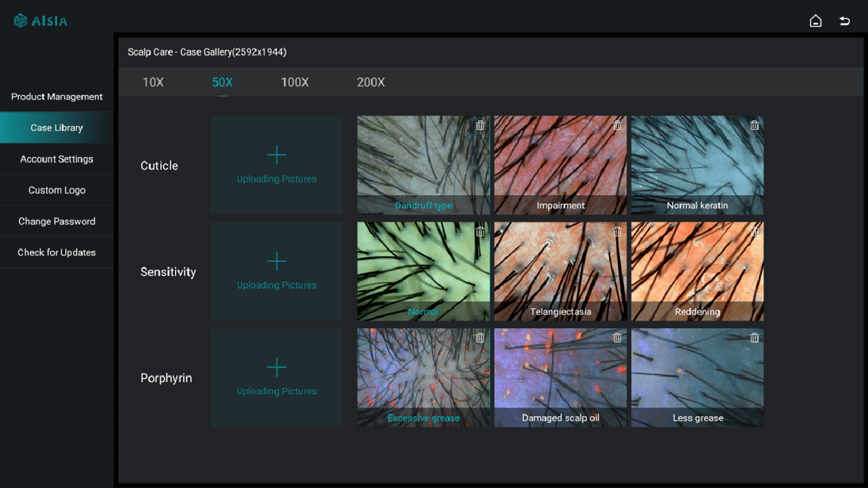Viewport: 868px width, 488px height.
Task: Delete the Normal keratin image via trash icon
Action: pyautogui.click(x=754, y=125)
